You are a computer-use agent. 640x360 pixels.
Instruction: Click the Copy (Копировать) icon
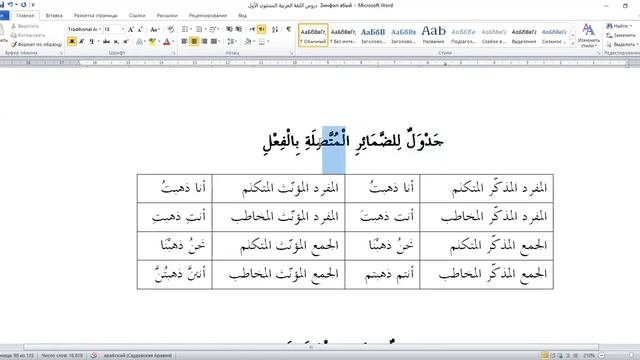13,35
